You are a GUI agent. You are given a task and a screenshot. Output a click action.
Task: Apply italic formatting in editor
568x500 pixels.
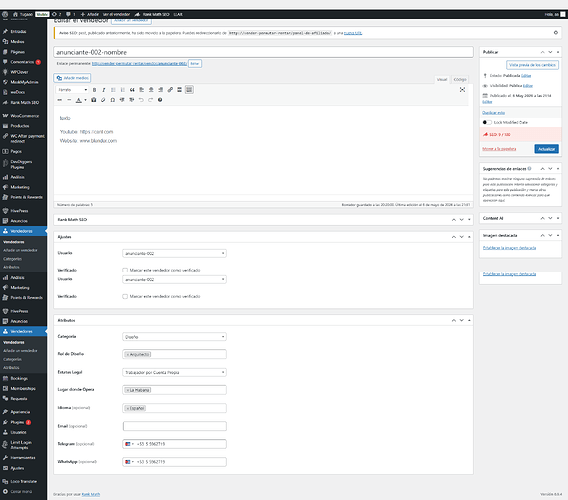click(x=104, y=90)
